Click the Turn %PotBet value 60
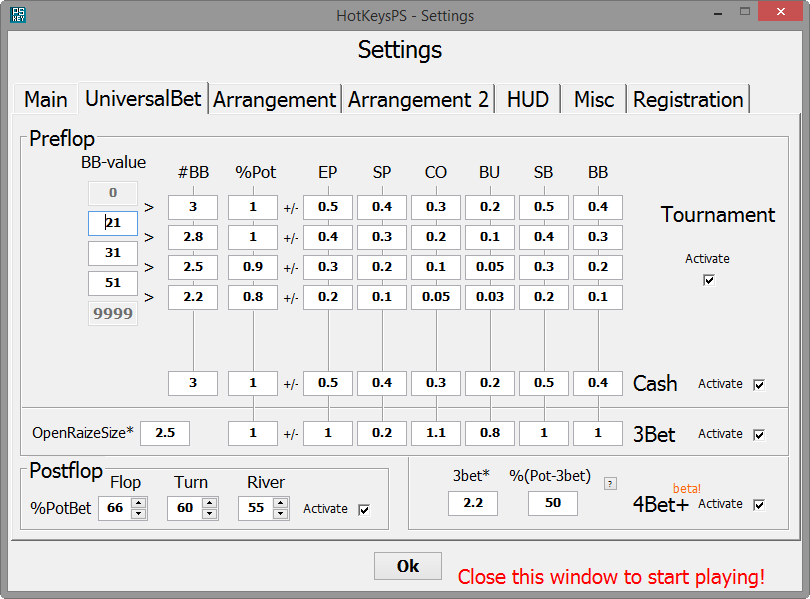The width and height of the screenshot is (810, 599). pos(185,508)
